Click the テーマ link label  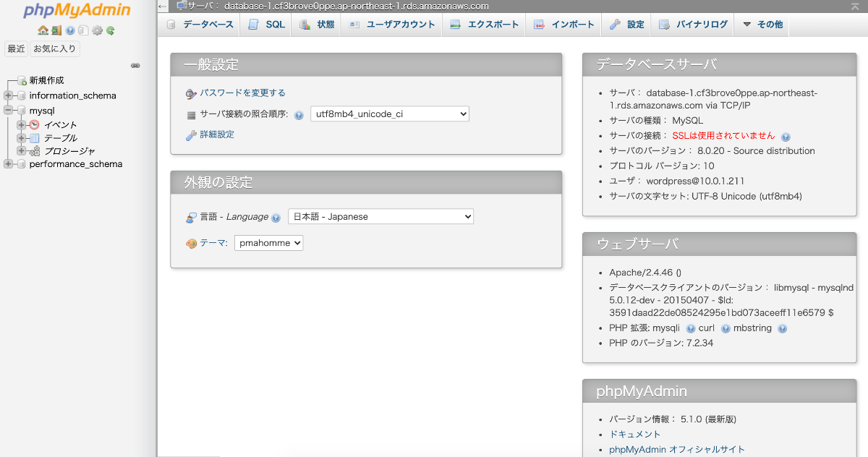(213, 244)
